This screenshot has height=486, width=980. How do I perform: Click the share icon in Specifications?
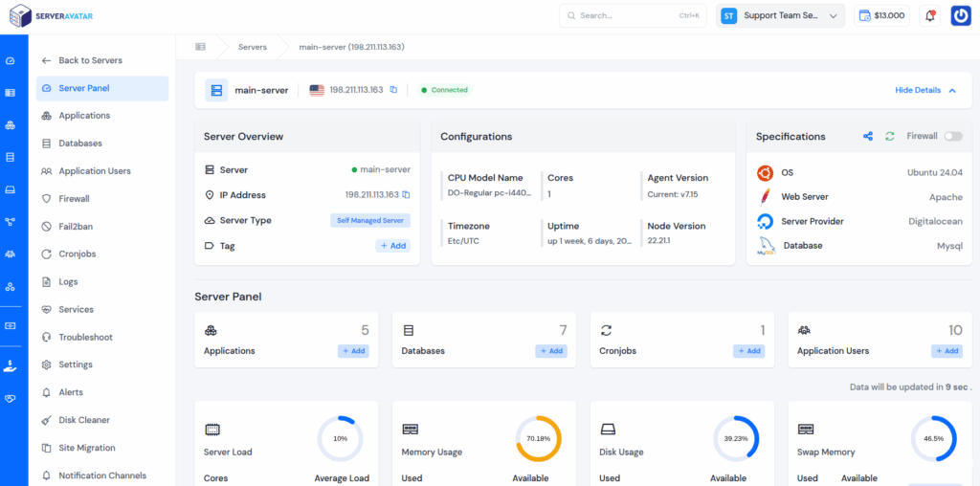coord(867,136)
